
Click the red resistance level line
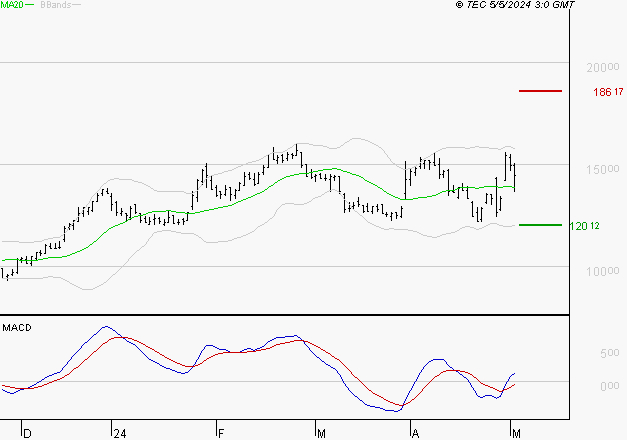540,91
